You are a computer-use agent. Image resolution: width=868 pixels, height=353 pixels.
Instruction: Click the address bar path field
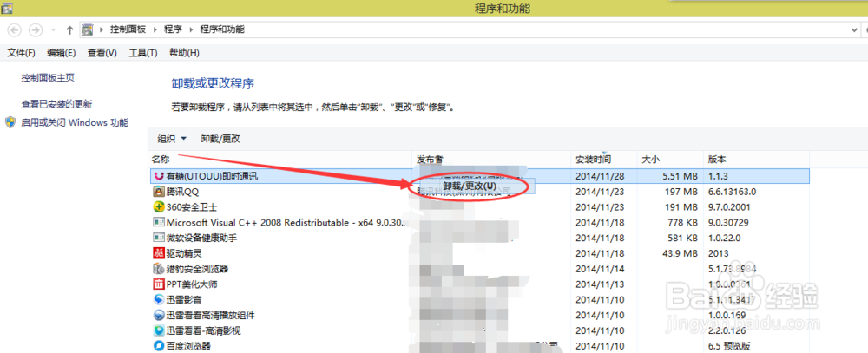(x=470, y=29)
